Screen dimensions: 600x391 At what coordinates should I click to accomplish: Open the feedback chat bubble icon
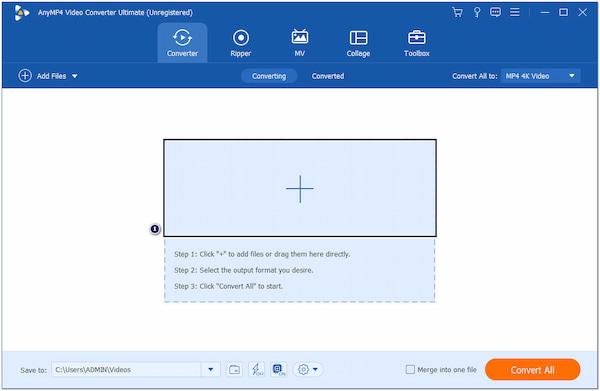[x=495, y=13]
